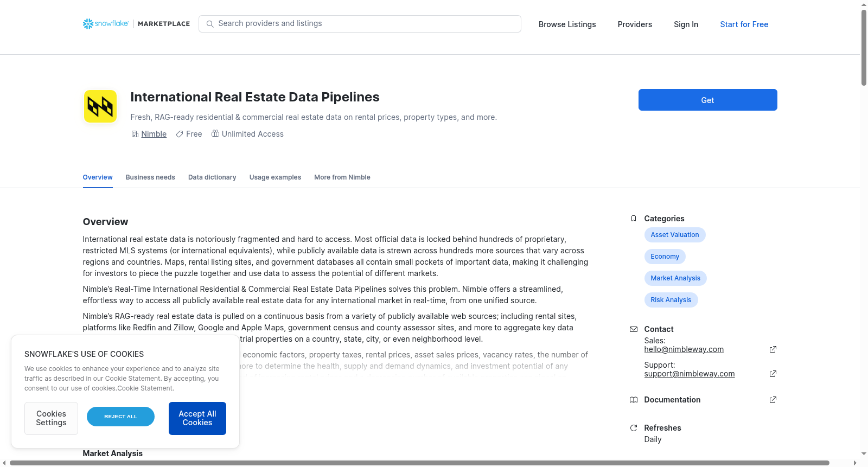The image size is (868, 467).
Task: Click the MARKETPLACE text link
Action: click(x=164, y=24)
